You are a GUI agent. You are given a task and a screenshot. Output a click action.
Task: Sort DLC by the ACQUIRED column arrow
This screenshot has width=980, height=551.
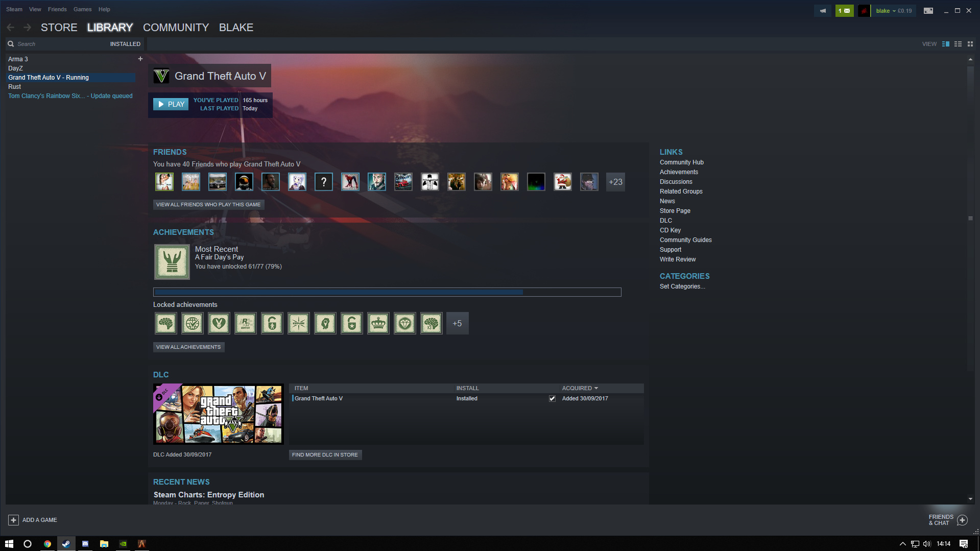click(596, 388)
